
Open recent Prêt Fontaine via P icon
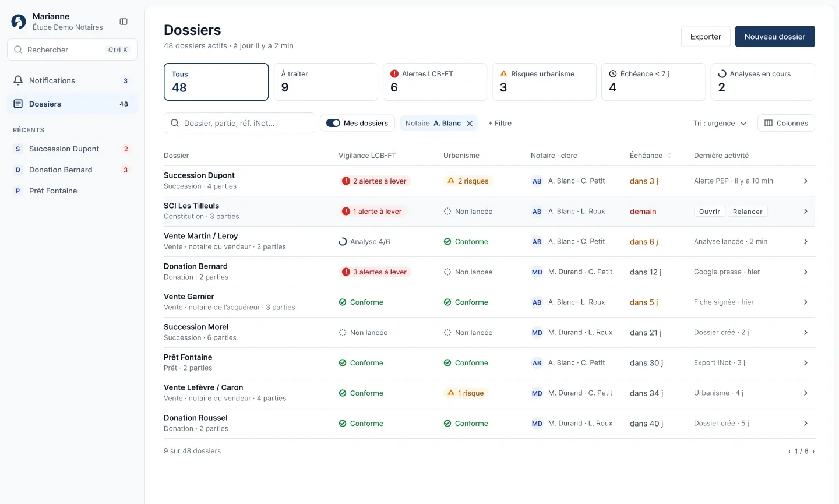(18, 191)
